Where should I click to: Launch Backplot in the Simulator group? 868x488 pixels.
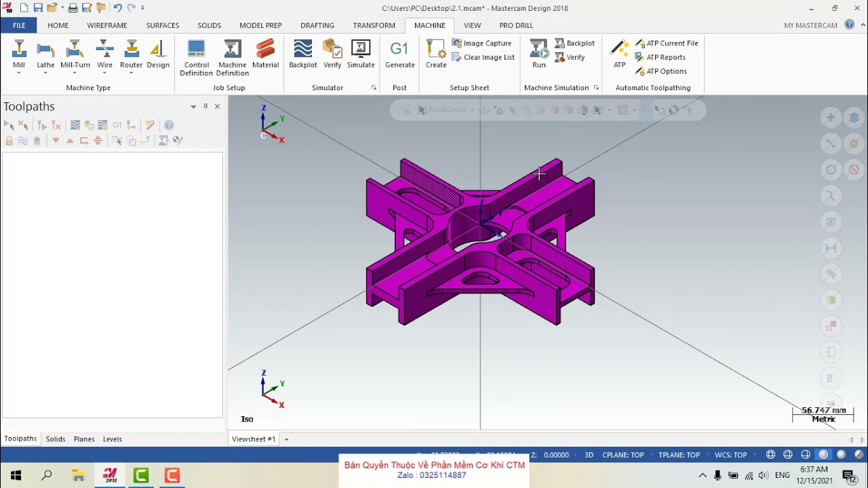click(303, 54)
